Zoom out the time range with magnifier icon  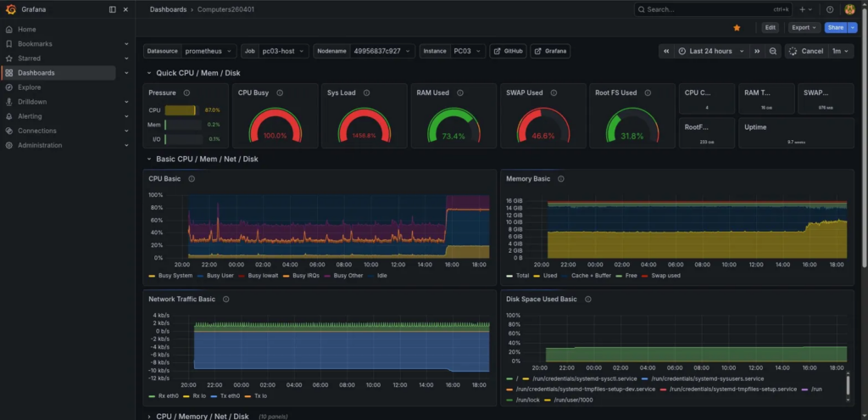pyautogui.click(x=773, y=51)
